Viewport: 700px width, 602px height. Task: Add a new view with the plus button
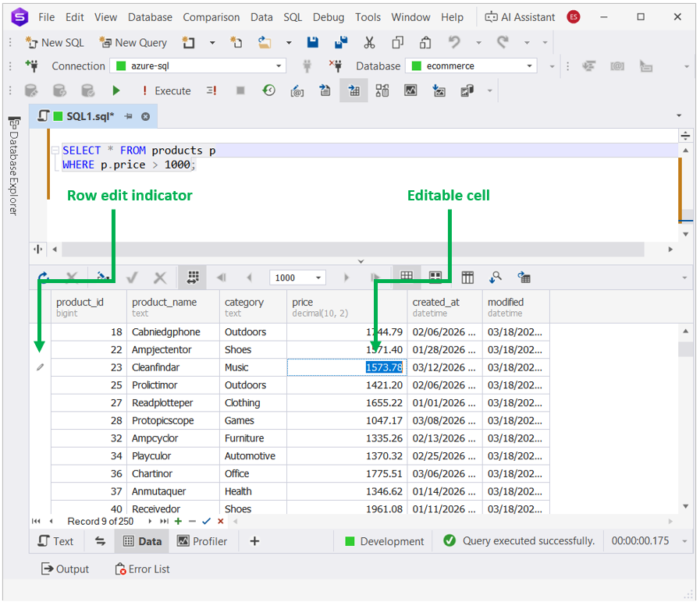coord(254,541)
